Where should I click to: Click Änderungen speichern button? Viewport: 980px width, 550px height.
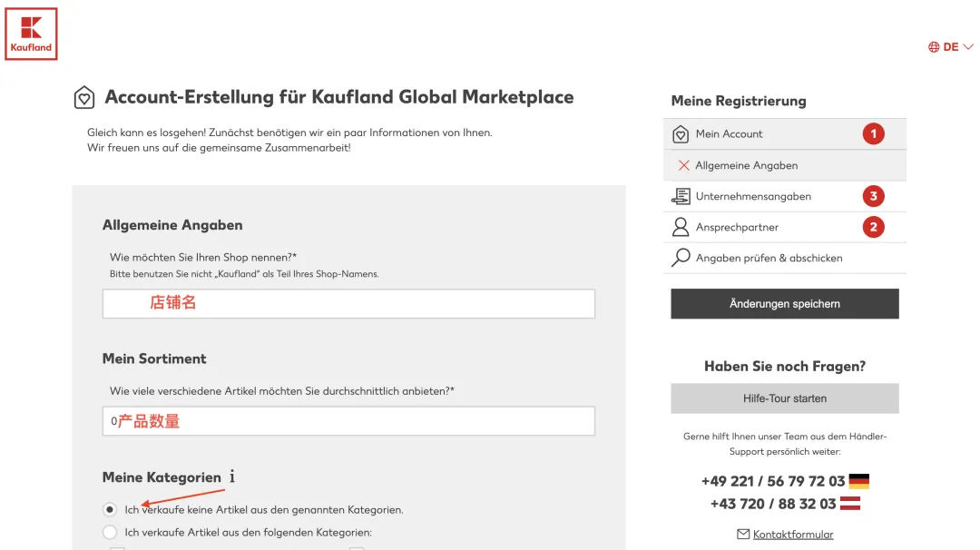[785, 304]
